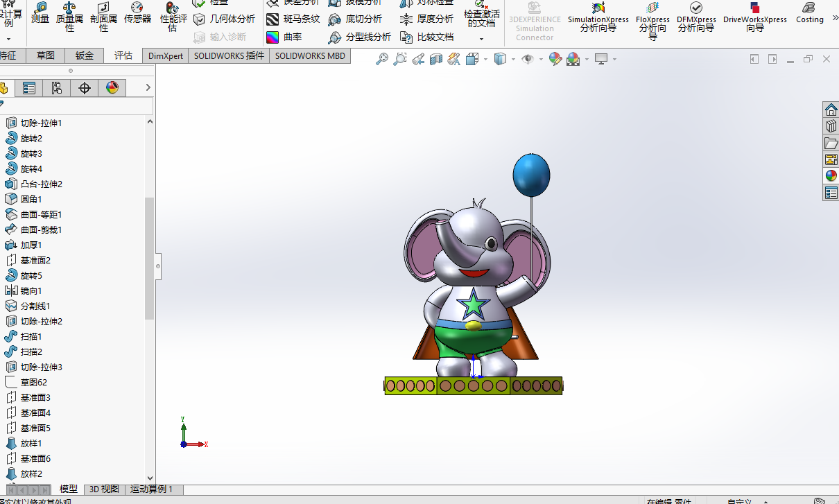Expand the manager tabs with right chevron
The height and width of the screenshot is (504, 839).
point(148,87)
